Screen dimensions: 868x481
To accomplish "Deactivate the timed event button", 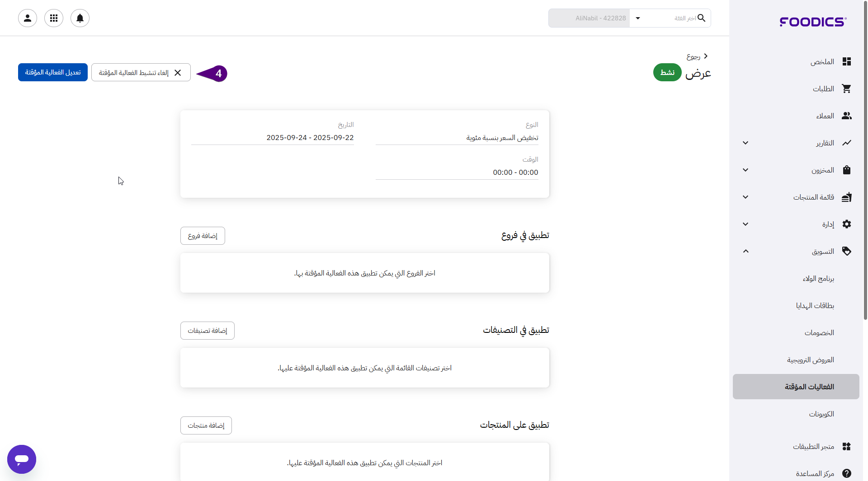I will (141, 72).
